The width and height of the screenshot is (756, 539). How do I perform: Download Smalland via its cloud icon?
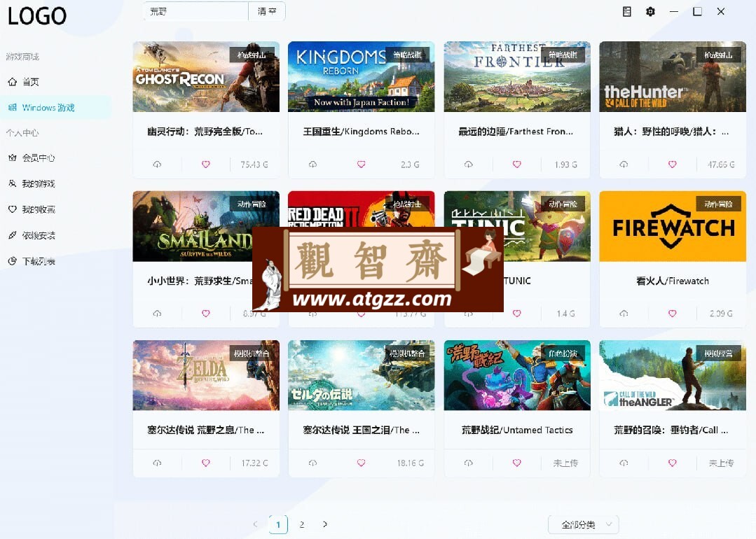click(x=157, y=314)
